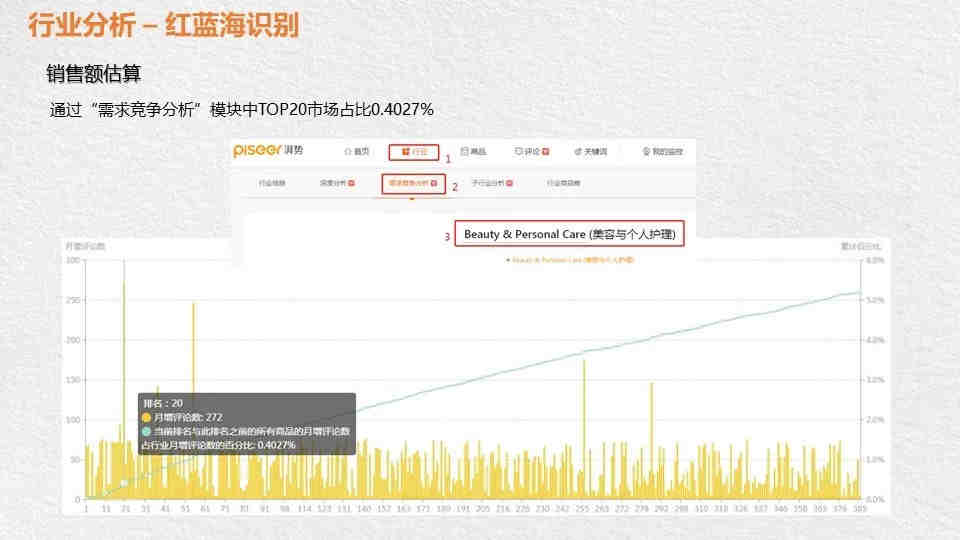Open the 评论 navigation tab
This screenshot has width=960, height=540.
point(531,151)
